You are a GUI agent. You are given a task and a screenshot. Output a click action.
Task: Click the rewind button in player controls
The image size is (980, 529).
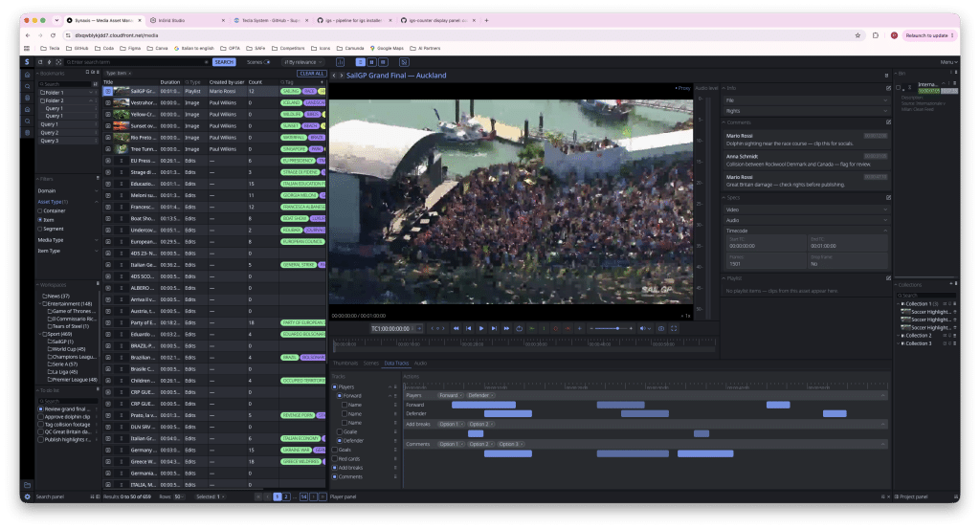tap(457, 328)
